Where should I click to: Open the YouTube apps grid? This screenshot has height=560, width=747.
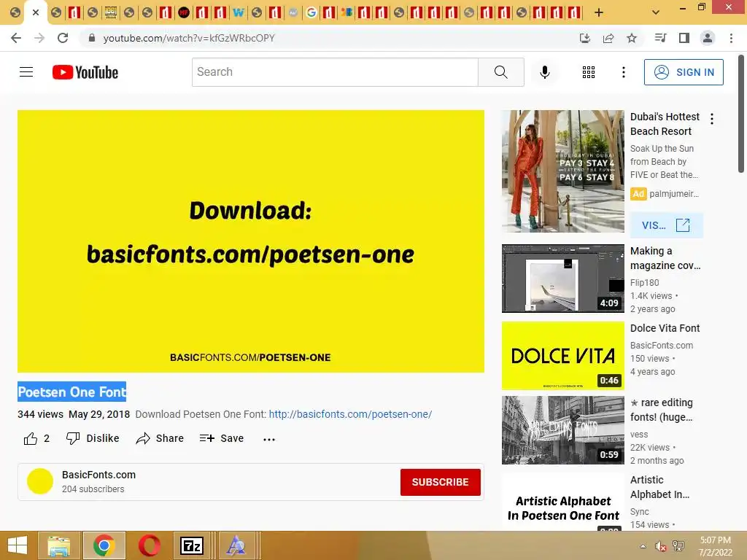[x=589, y=72]
